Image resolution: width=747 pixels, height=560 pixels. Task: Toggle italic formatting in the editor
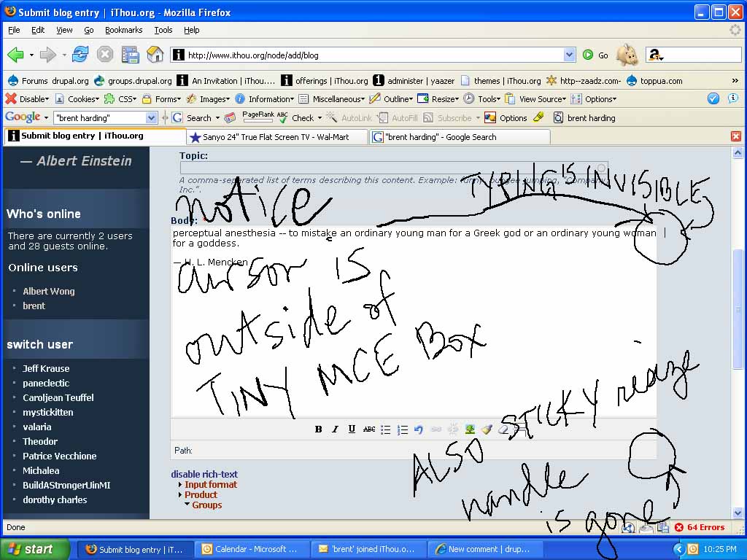click(x=335, y=429)
